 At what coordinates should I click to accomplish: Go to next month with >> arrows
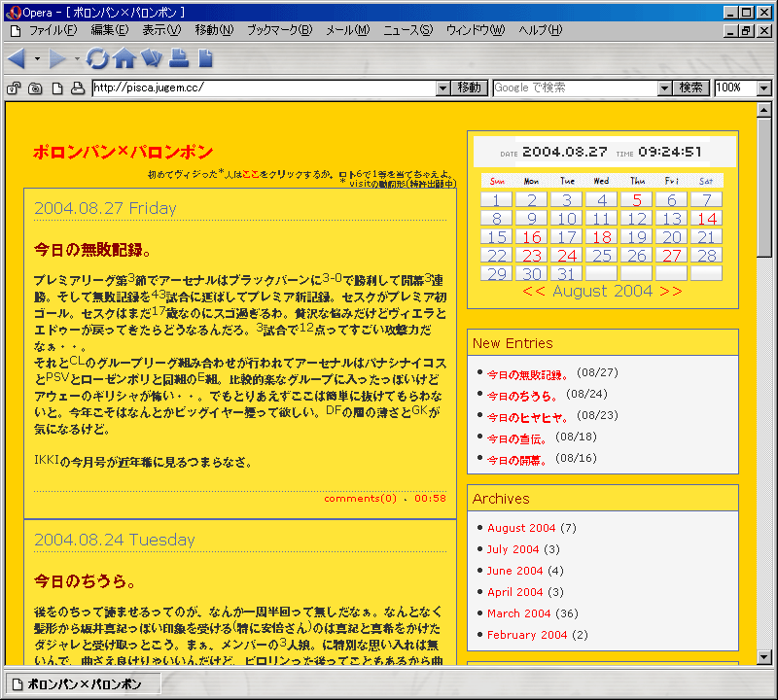pos(671,292)
